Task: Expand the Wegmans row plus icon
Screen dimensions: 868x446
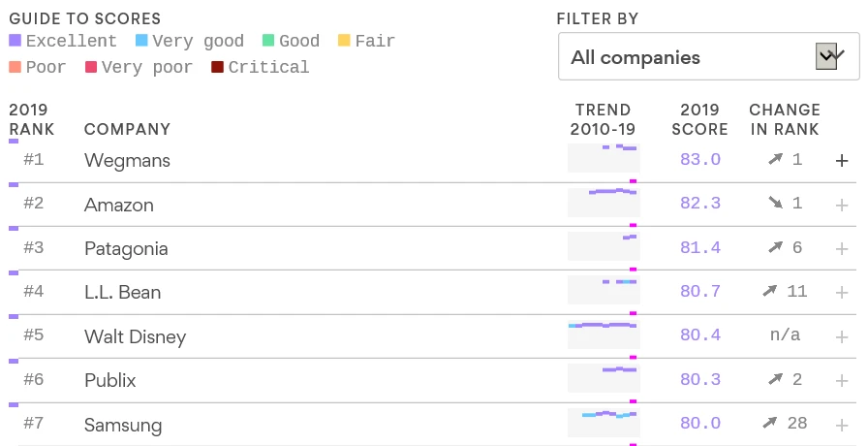Action: (842, 161)
